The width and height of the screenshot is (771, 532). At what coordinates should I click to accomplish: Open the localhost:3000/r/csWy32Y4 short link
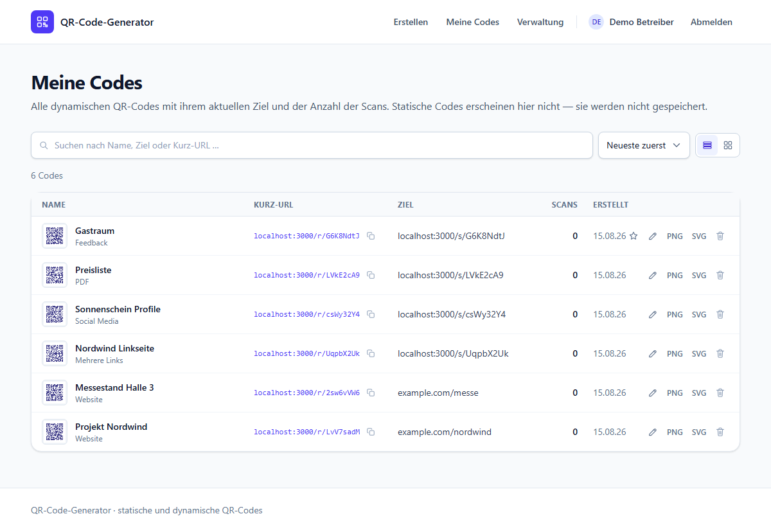306,314
